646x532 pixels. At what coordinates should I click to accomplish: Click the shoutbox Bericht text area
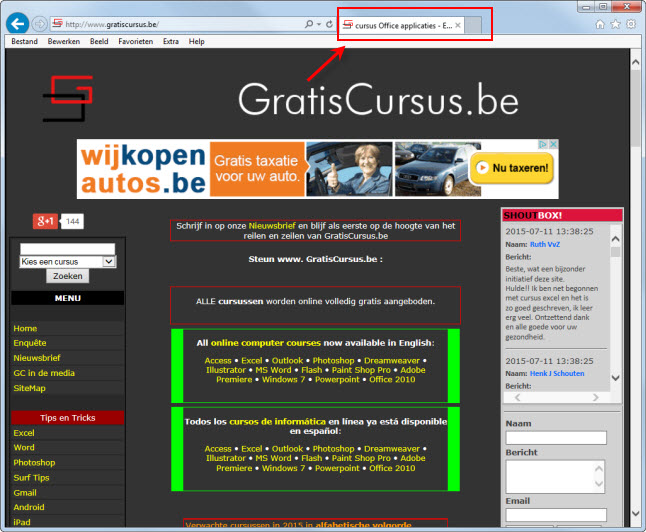tap(555, 476)
